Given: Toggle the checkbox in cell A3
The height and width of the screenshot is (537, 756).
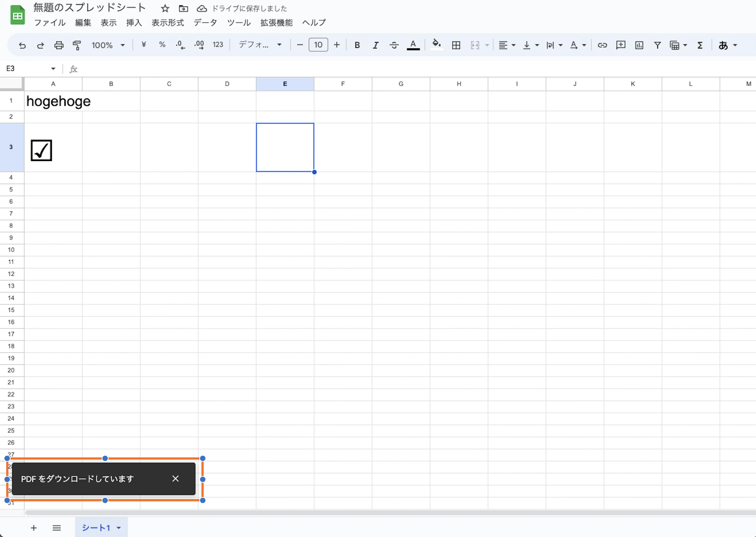Looking at the screenshot, I should 41,150.
